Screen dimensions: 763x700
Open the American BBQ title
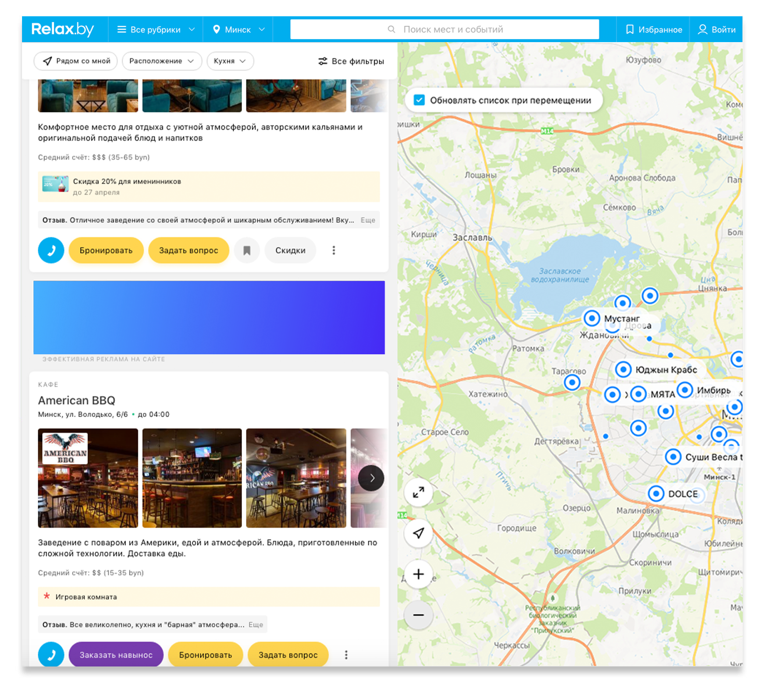(77, 400)
